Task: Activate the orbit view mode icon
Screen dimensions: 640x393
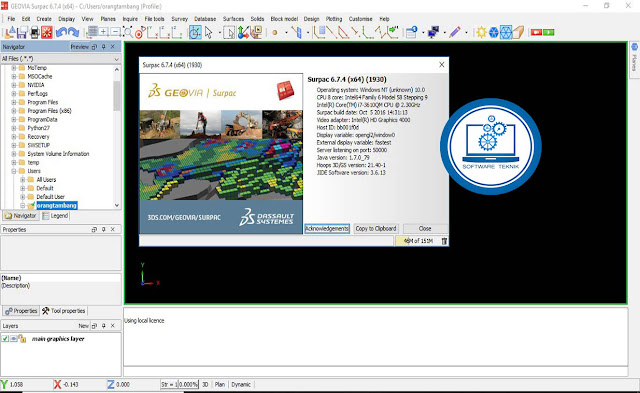Action: click(x=195, y=32)
